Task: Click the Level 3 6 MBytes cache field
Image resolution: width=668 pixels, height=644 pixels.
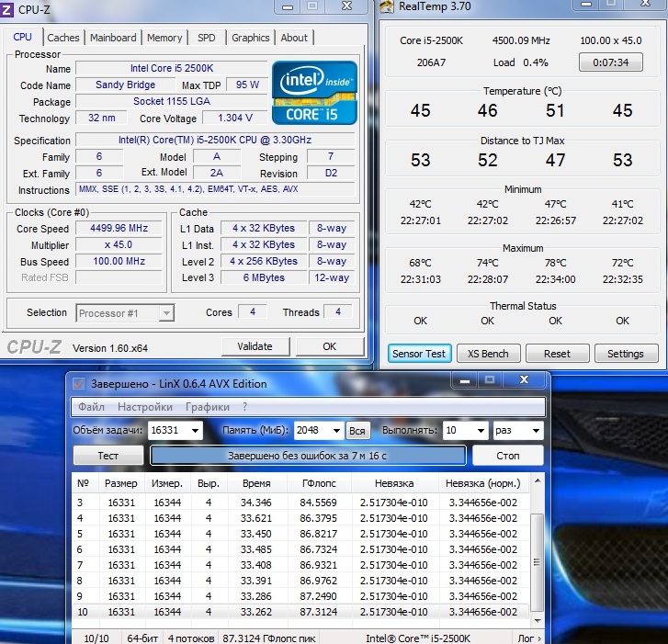Action: (x=264, y=277)
